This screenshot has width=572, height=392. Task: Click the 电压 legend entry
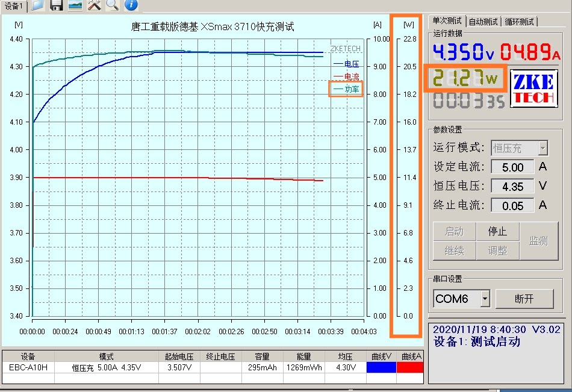click(346, 64)
